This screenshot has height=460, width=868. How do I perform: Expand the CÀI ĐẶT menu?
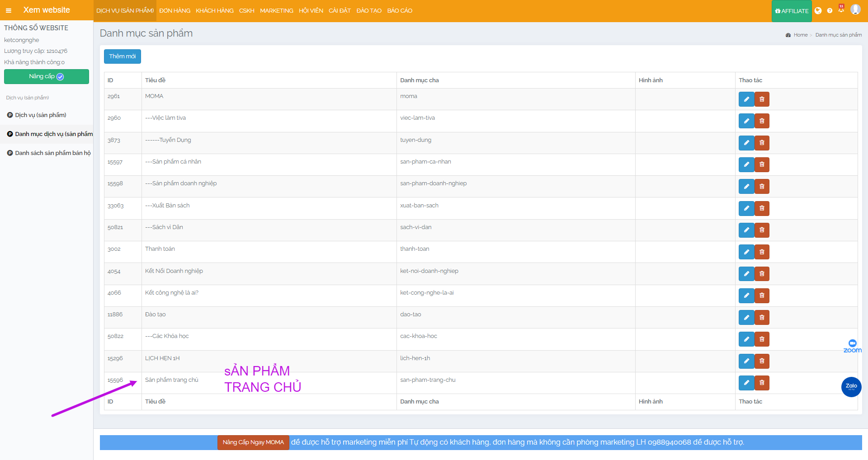pos(340,11)
